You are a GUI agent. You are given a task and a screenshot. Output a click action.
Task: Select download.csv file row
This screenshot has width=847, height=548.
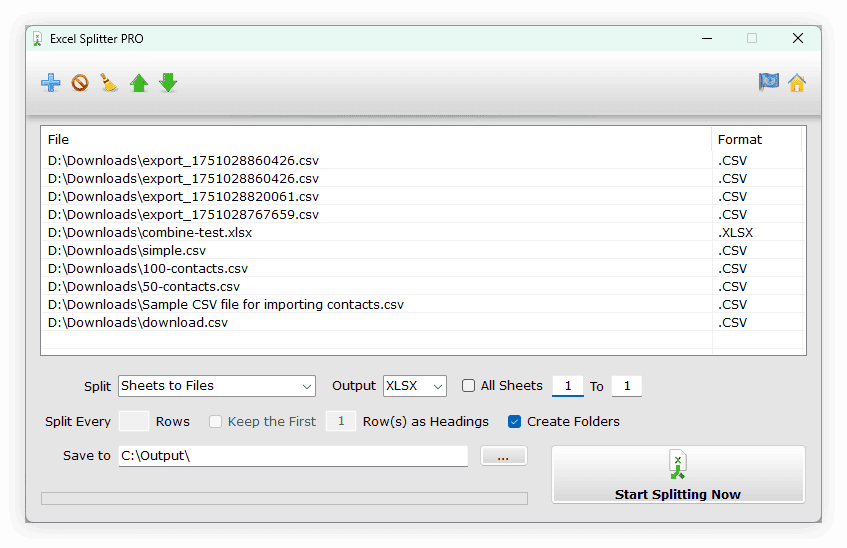[423, 322]
